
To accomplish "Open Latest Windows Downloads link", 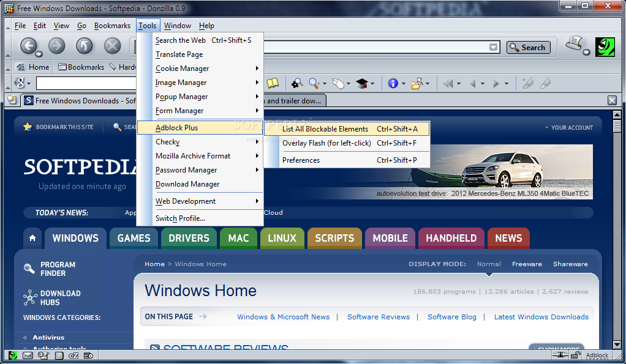I will [x=541, y=316].
